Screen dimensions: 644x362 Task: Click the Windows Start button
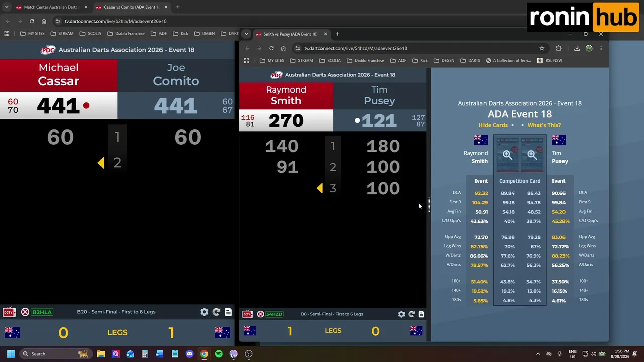point(11,354)
